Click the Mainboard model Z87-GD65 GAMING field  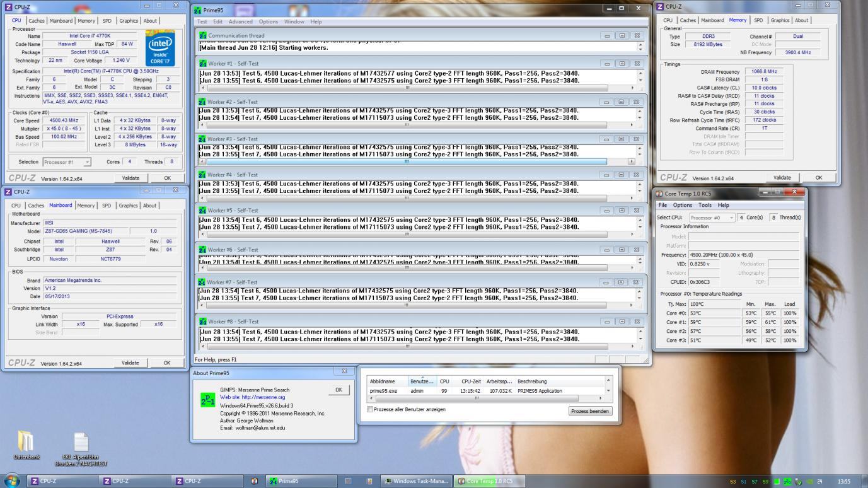coord(86,231)
